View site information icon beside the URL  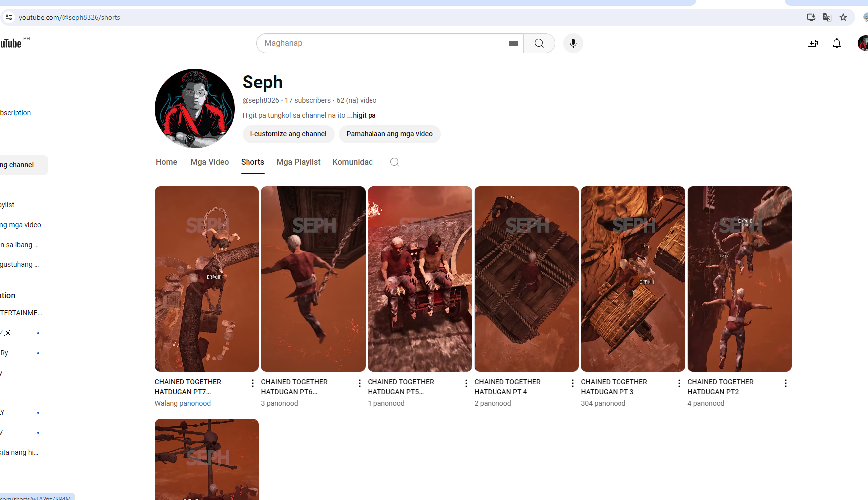(x=9, y=17)
